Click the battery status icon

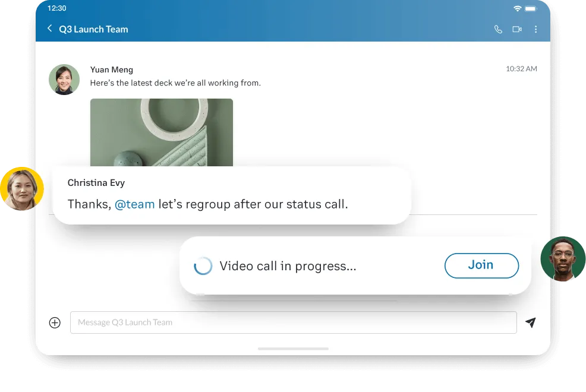[x=531, y=8]
